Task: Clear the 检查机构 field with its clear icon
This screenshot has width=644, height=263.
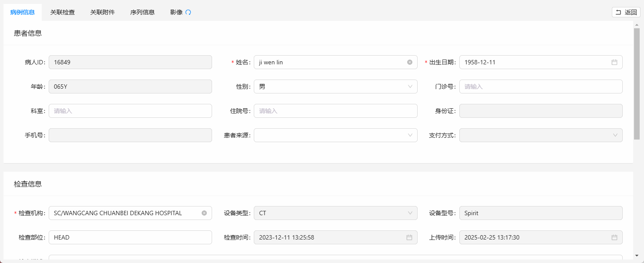Action: tap(204, 213)
